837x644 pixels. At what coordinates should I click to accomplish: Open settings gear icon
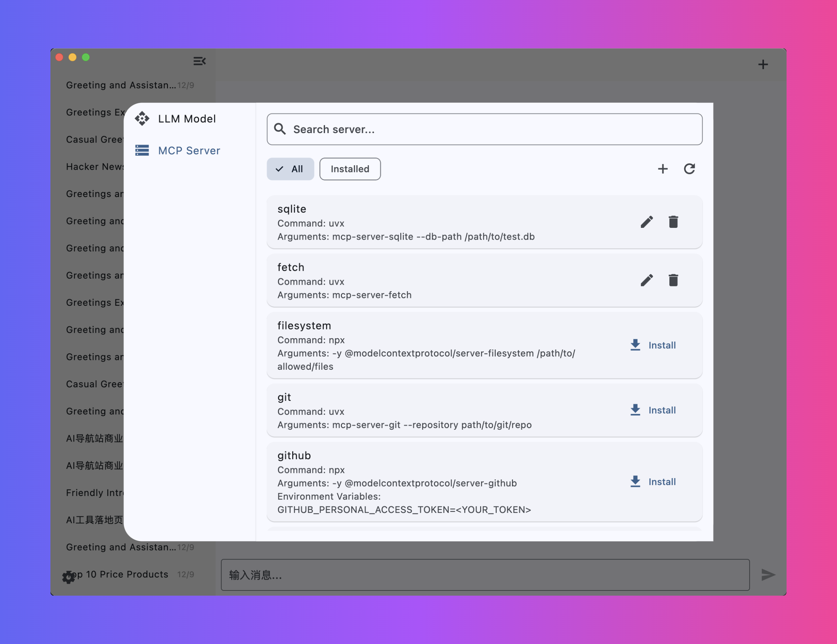point(68,577)
